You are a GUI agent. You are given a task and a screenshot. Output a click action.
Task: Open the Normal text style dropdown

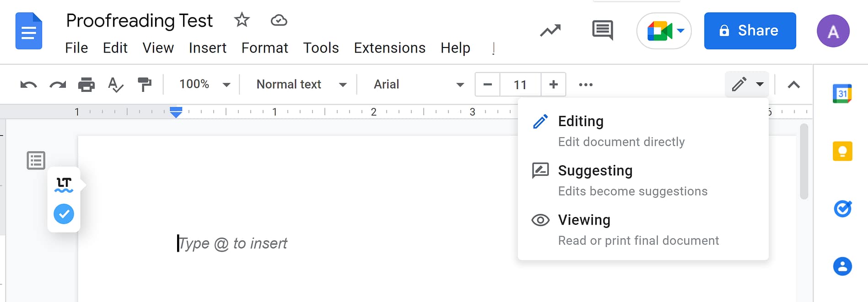point(301,85)
